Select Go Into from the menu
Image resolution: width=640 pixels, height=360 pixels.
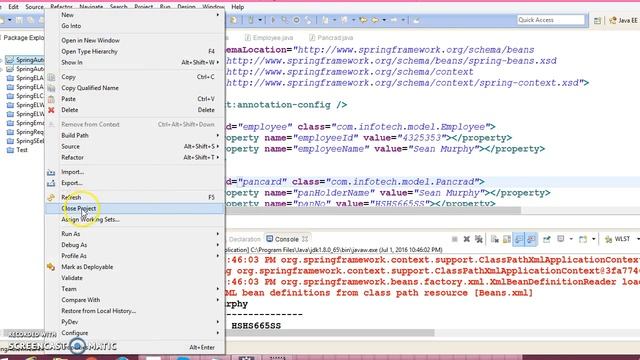135,26
